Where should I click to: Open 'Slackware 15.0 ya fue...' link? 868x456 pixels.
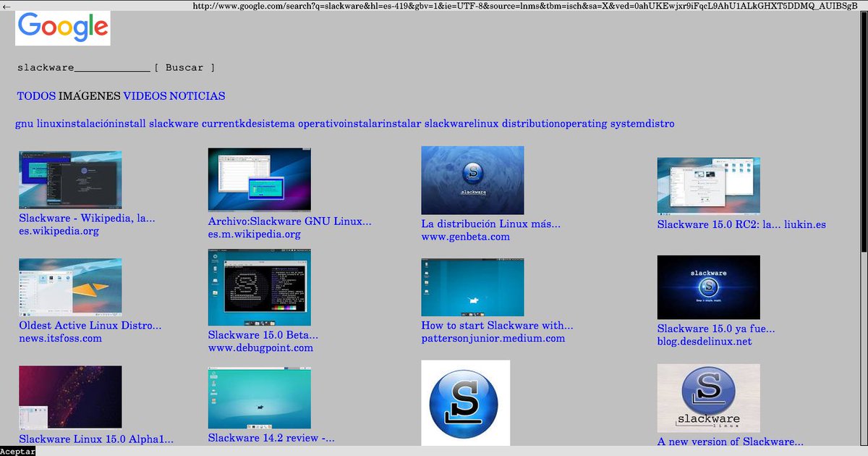pyautogui.click(x=716, y=329)
